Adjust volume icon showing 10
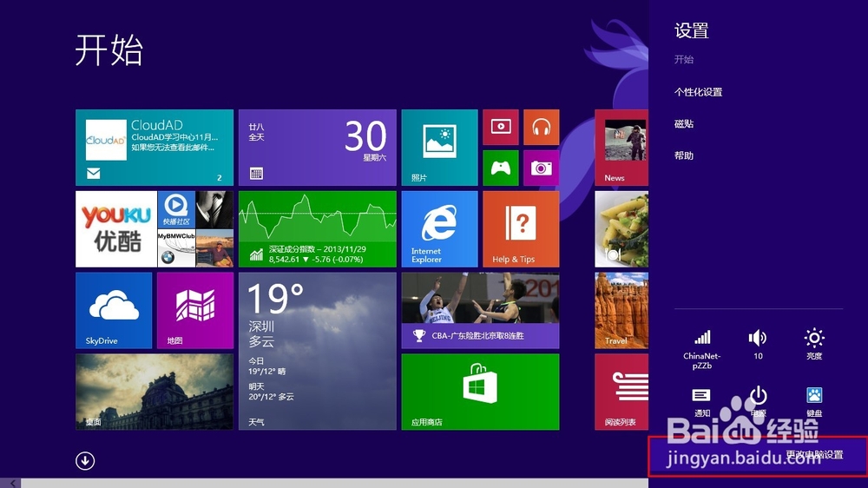The height and width of the screenshot is (488, 868). point(758,345)
